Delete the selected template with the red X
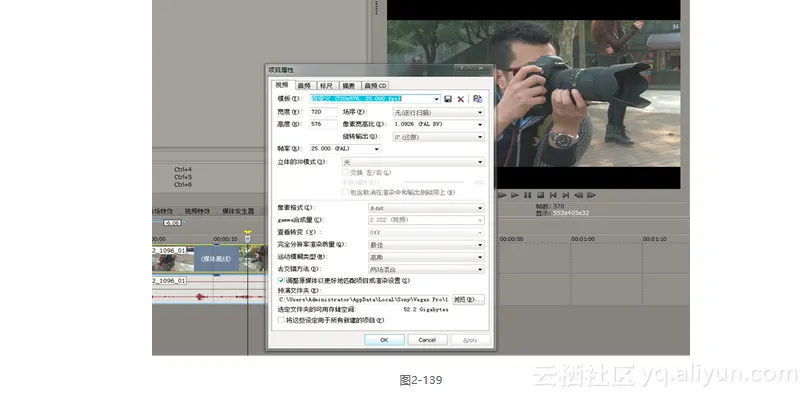809x398 pixels. [x=461, y=99]
